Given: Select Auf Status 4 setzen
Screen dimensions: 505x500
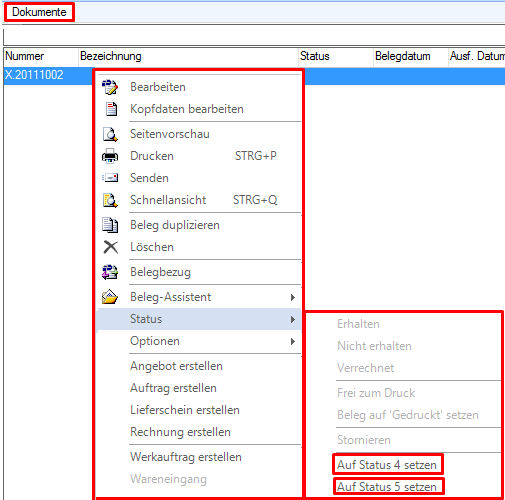Looking at the screenshot, I should coord(387,465).
